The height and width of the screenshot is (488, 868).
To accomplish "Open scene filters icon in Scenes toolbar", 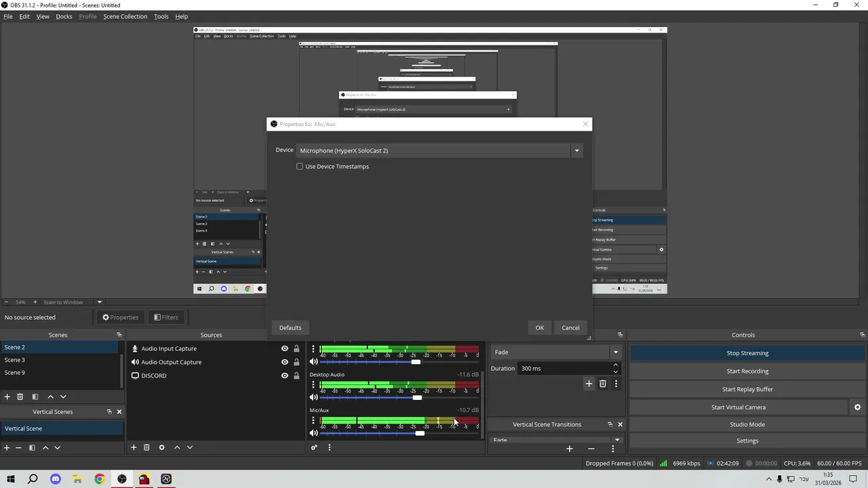I will (x=35, y=396).
